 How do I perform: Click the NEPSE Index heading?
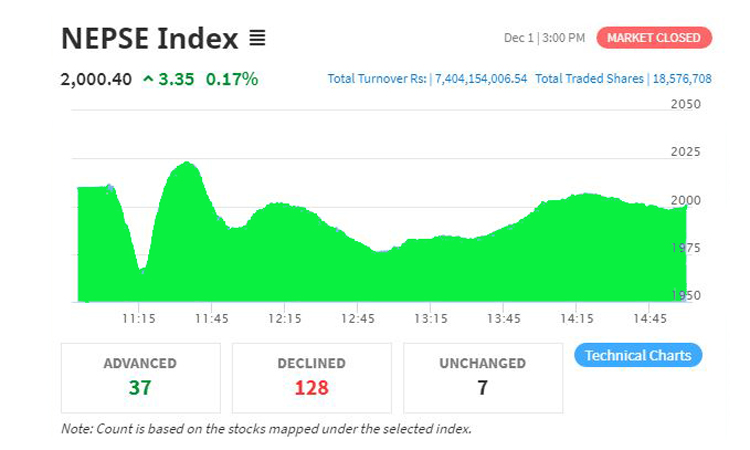(150, 39)
